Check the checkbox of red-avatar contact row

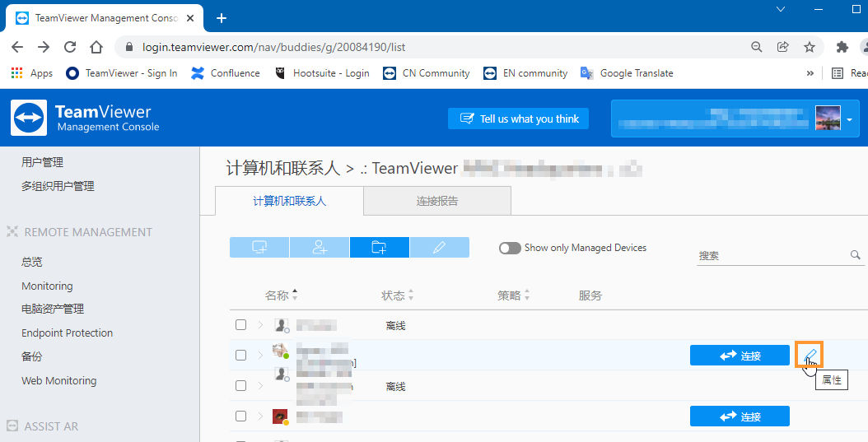pos(240,416)
